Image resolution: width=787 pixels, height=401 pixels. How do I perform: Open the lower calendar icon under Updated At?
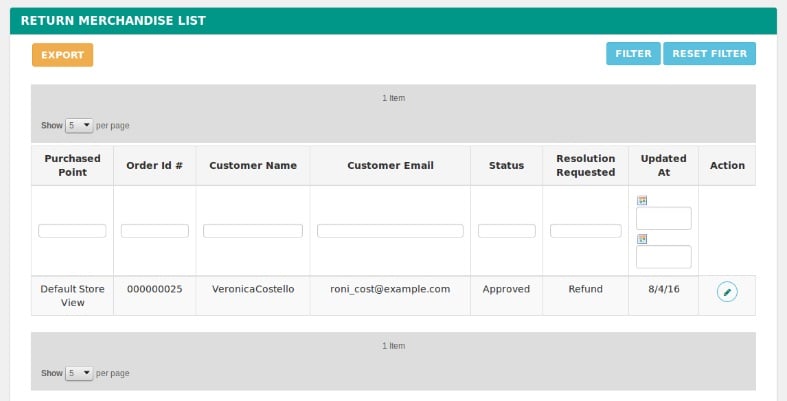click(641, 239)
